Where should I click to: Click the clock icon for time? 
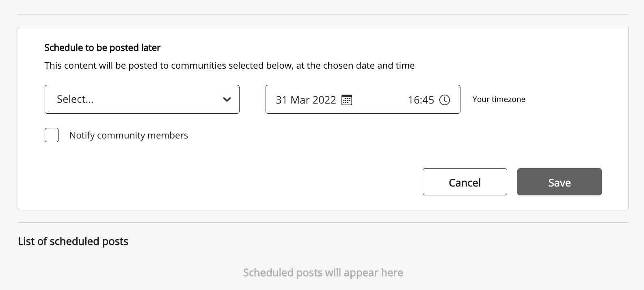[445, 100]
